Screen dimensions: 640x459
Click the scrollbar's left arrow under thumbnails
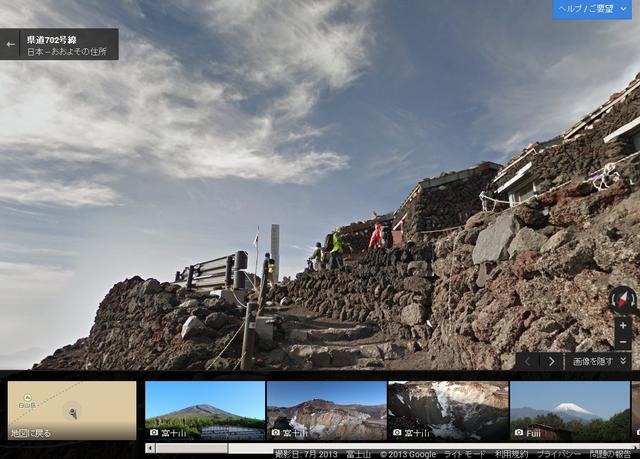[150, 448]
